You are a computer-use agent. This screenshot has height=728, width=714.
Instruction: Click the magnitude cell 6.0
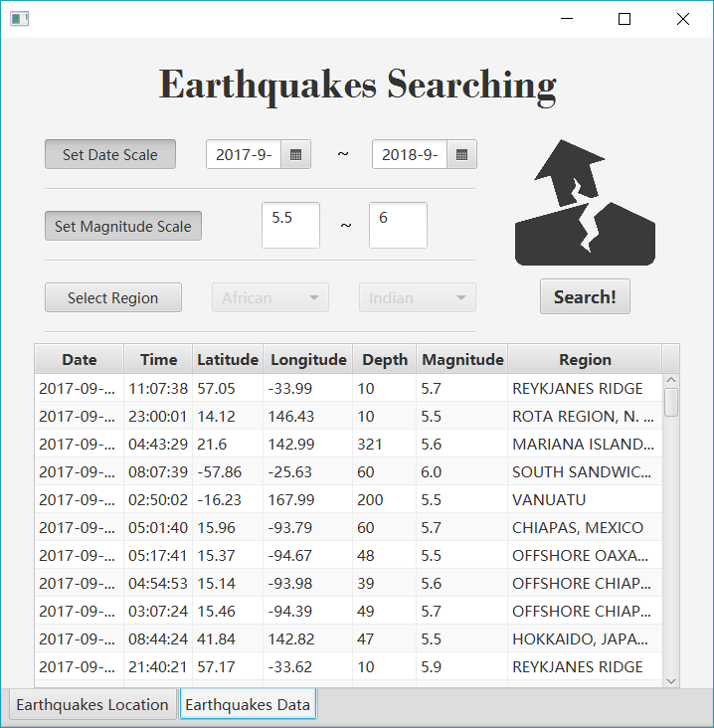(462, 471)
